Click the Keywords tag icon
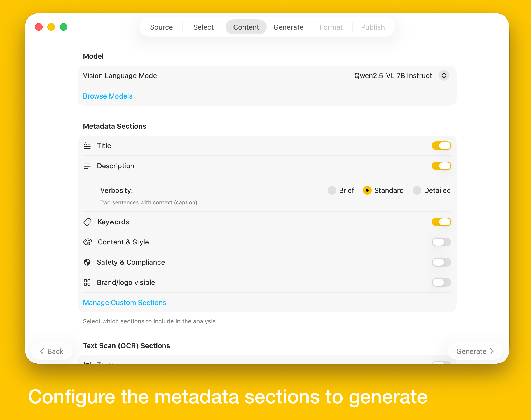The image size is (531, 420). 87,222
